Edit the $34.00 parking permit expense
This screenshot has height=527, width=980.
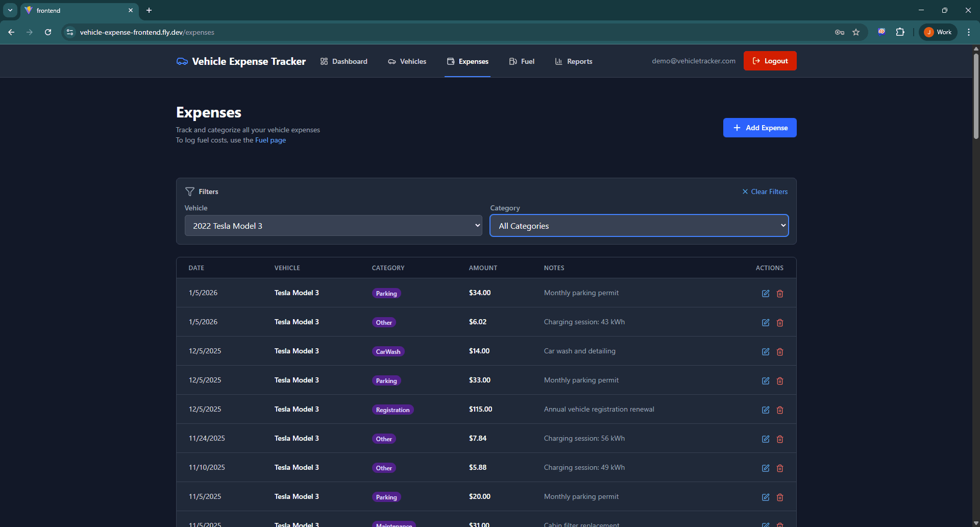click(765, 293)
